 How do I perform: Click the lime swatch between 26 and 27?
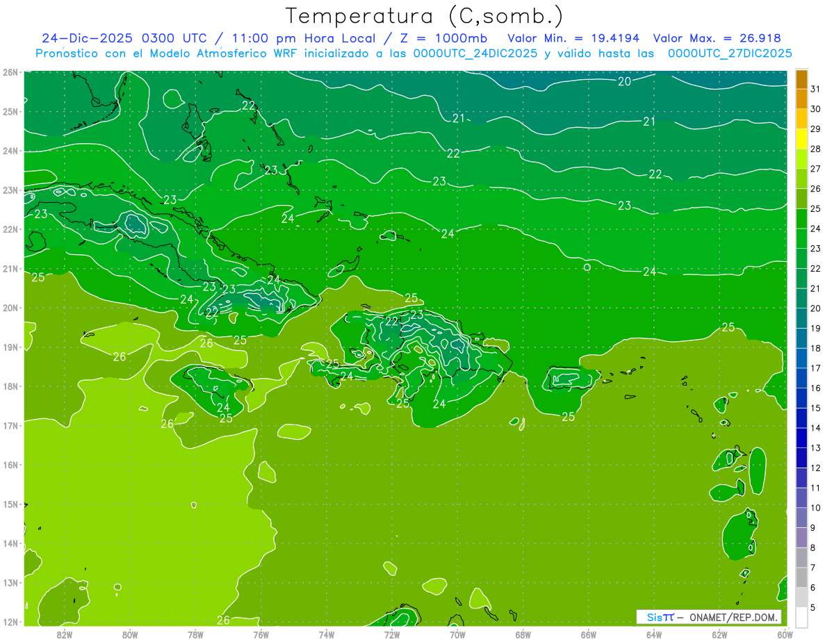point(801,179)
